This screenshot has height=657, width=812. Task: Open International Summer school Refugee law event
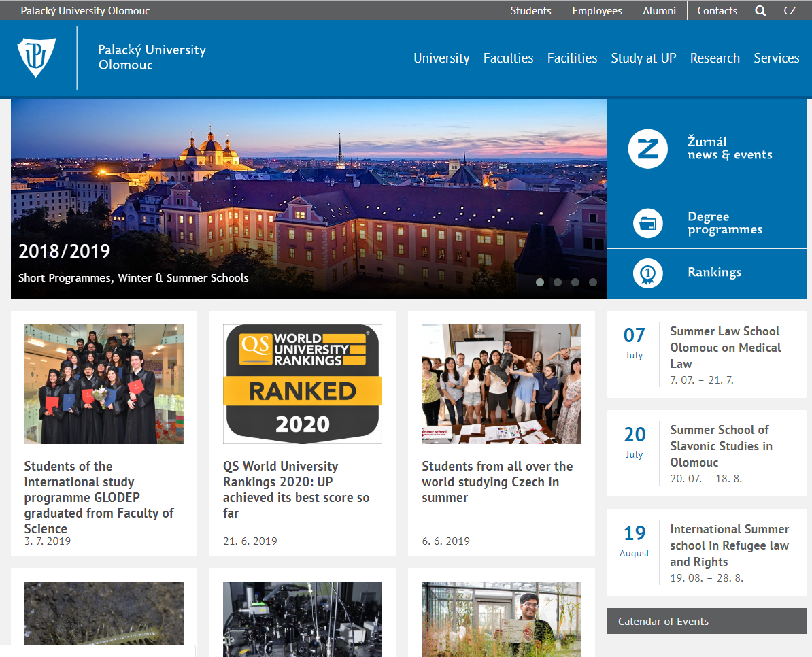coord(729,545)
